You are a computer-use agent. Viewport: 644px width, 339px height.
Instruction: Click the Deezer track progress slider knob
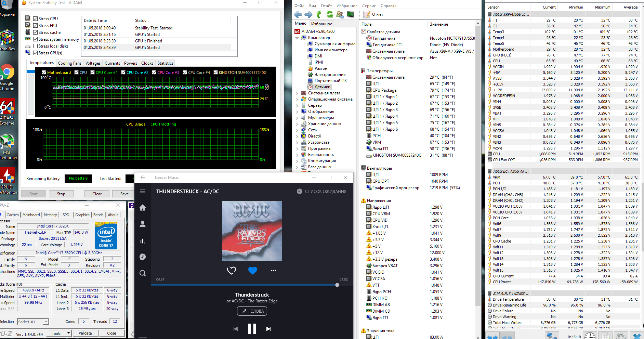click(337, 285)
